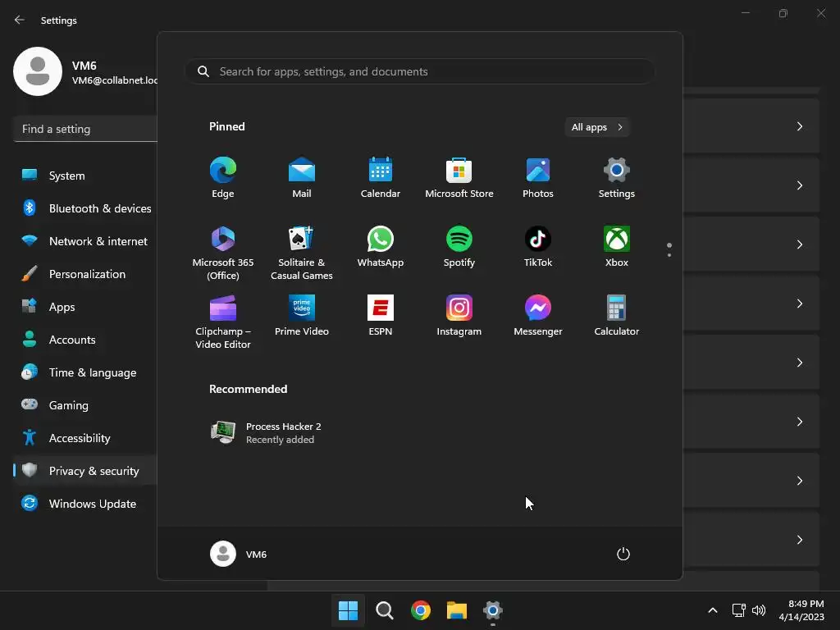The height and width of the screenshot is (630, 840).
Task: Open Bluetooth & devices settings
Action: (85, 208)
